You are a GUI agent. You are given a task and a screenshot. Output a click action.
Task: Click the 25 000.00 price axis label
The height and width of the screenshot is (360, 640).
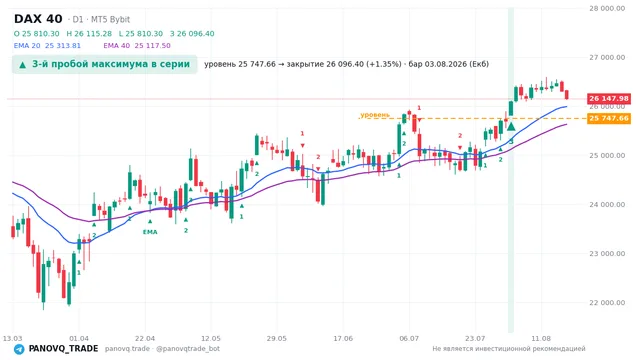(x=607, y=155)
